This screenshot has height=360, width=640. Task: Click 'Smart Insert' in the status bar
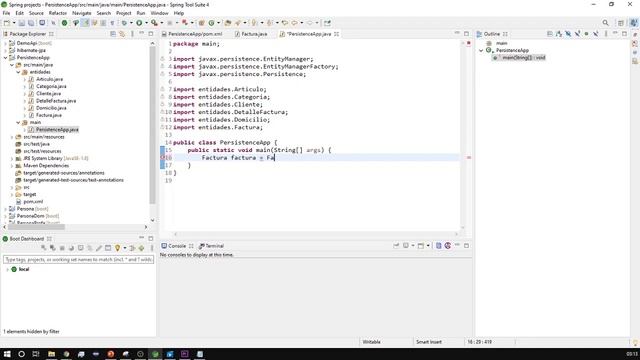(429, 342)
